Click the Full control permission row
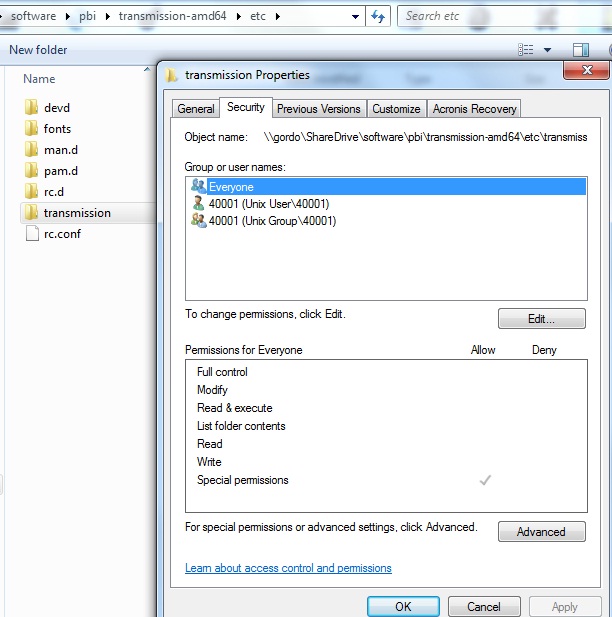The height and width of the screenshot is (617, 612). click(x=386, y=372)
